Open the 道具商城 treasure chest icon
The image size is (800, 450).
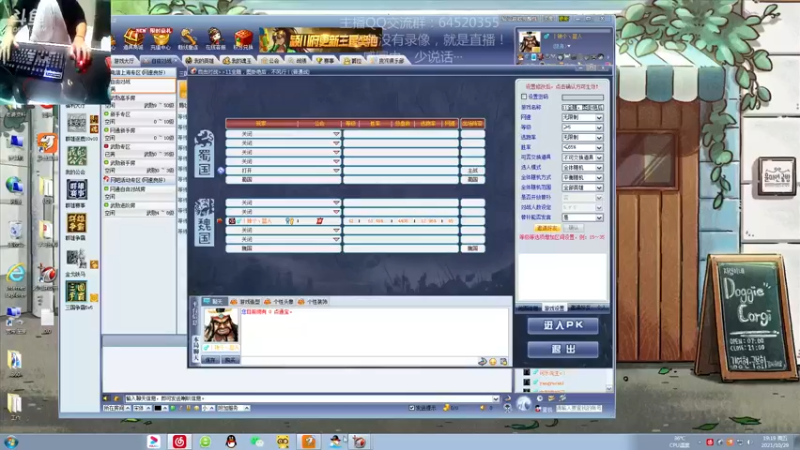click(x=133, y=39)
